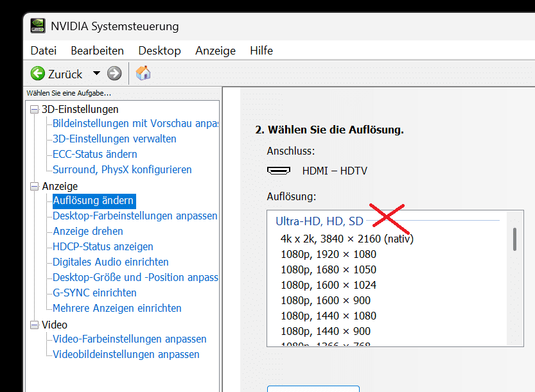Select resolution 1080p, 1920 × 1080

tap(328, 254)
